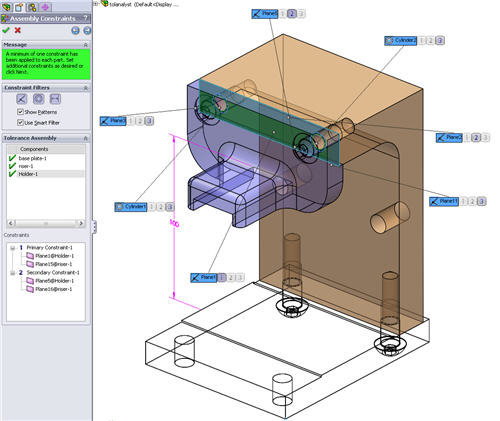Switch to the ConfigurationManager tab
500x421 pixels.
point(32,7)
